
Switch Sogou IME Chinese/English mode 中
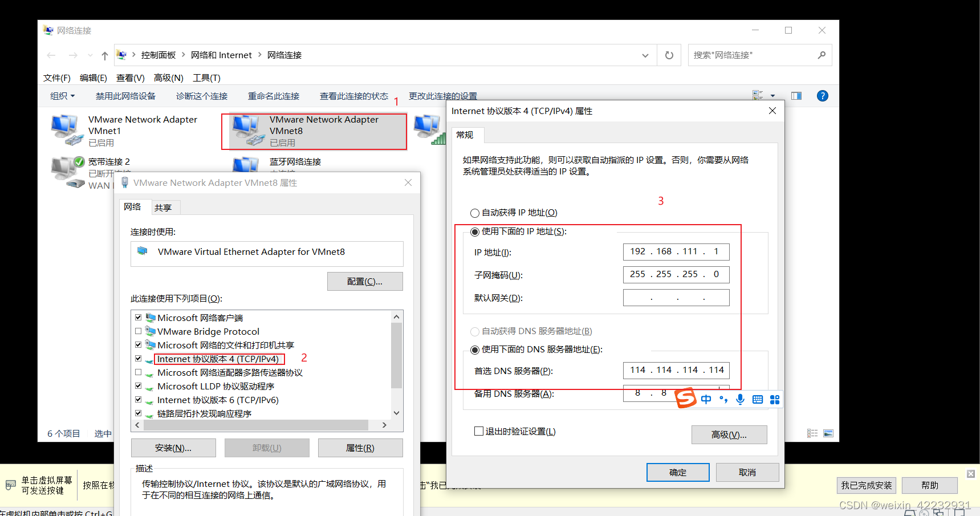click(x=706, y=399)
